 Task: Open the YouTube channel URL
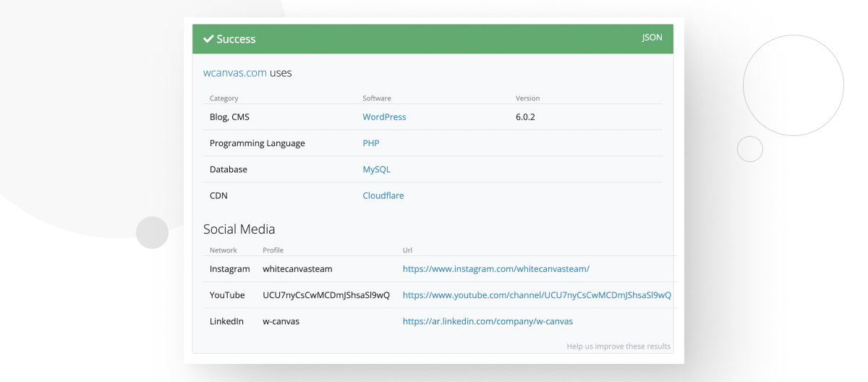[x=537, y=295]
